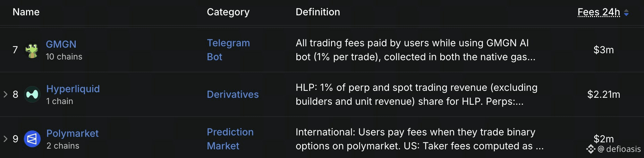Open the Hyperliquid protocol link
The height and width of the screenshot is (158, 644).
pyautogui.click(x=73, y=89)
